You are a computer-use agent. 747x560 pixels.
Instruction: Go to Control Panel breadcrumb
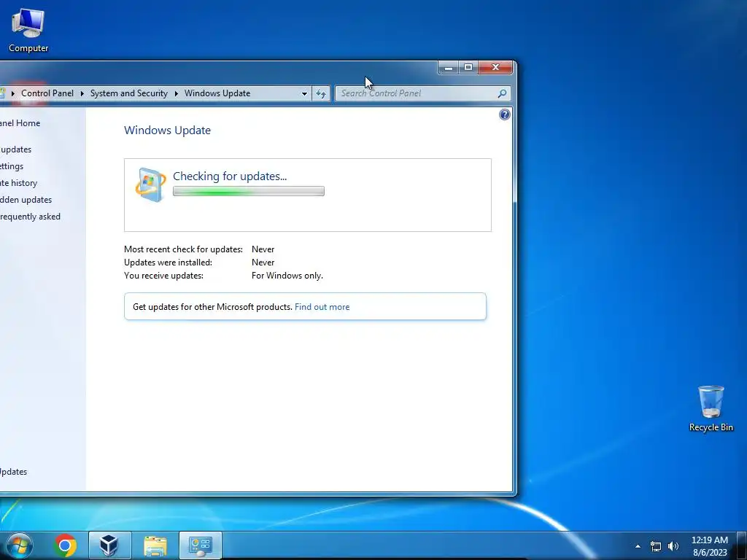tap(47, 93)
